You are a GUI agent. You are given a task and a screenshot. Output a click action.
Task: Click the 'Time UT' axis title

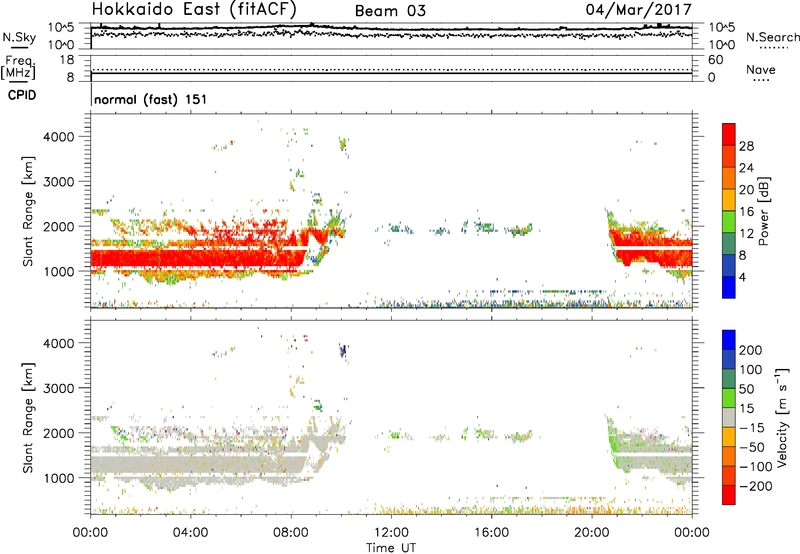tap(391, 548)
